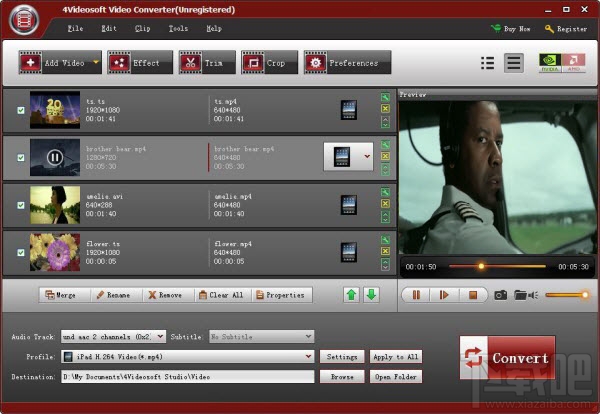600x414 pixels.
Task: Click the preview timeline seek bar
Action: point(497,266)
